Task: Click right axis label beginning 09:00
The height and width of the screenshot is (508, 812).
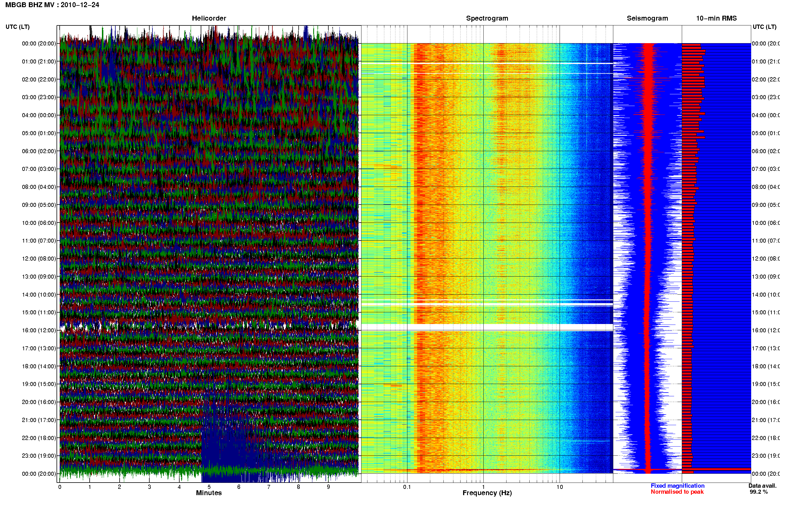Action: pyautogui.click(x=766, y=205)
